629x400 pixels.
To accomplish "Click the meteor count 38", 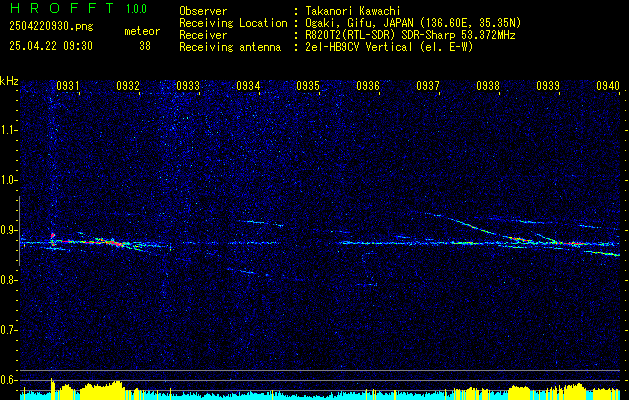I will click(145, 46).
